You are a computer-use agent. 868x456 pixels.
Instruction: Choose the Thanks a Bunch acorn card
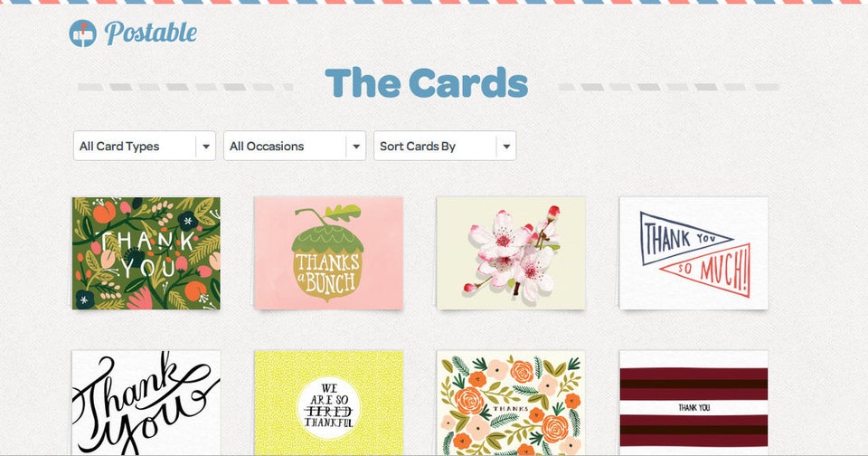(328, 253)
